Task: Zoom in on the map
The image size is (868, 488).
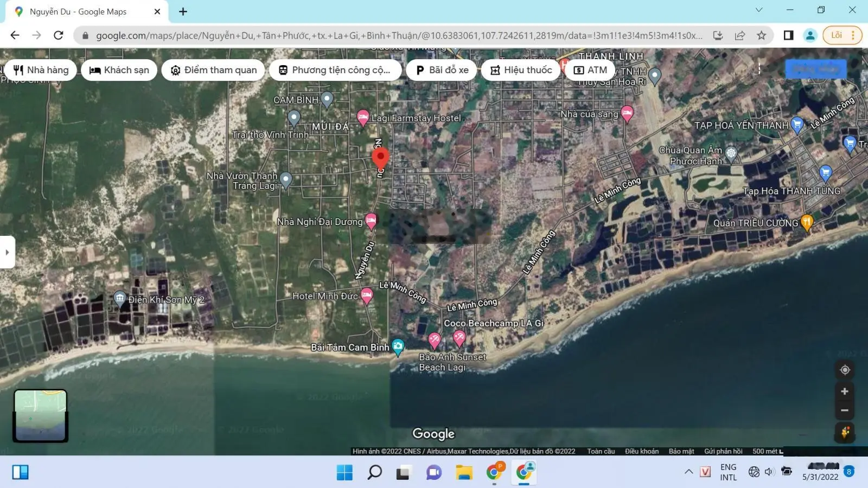Action: point(845,391)
